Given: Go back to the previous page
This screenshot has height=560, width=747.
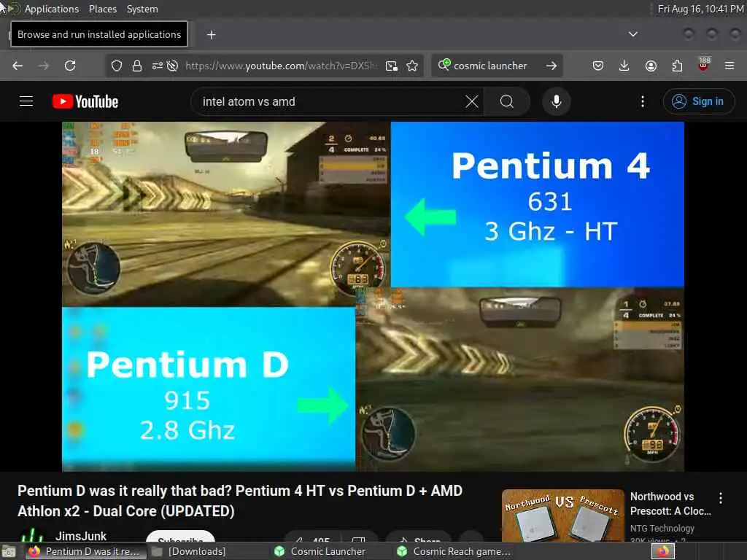Looking at the screenshot, I should 18,66.
